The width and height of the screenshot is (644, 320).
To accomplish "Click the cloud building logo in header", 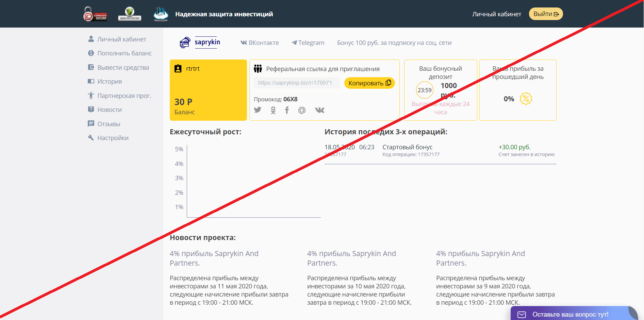I will click(161, 14).
